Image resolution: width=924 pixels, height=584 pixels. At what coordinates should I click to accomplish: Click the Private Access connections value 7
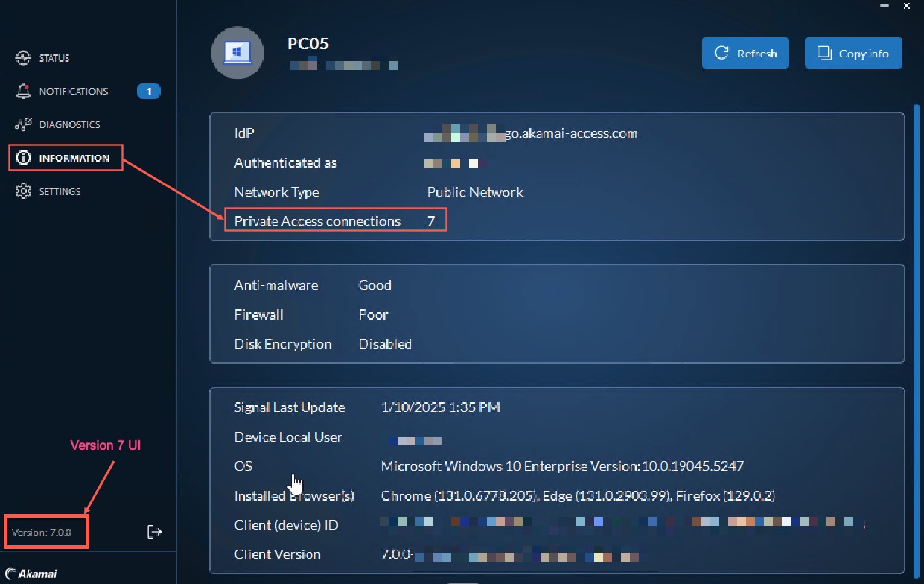pos(431,221)
